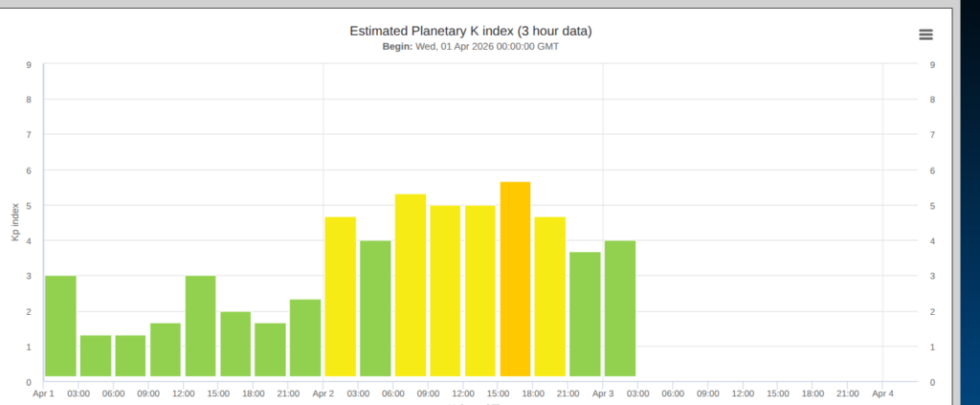Click the green bar starting at Apr 1 12:00
The width and height of the screenshot is (980, 405).
tap(200, 326)
